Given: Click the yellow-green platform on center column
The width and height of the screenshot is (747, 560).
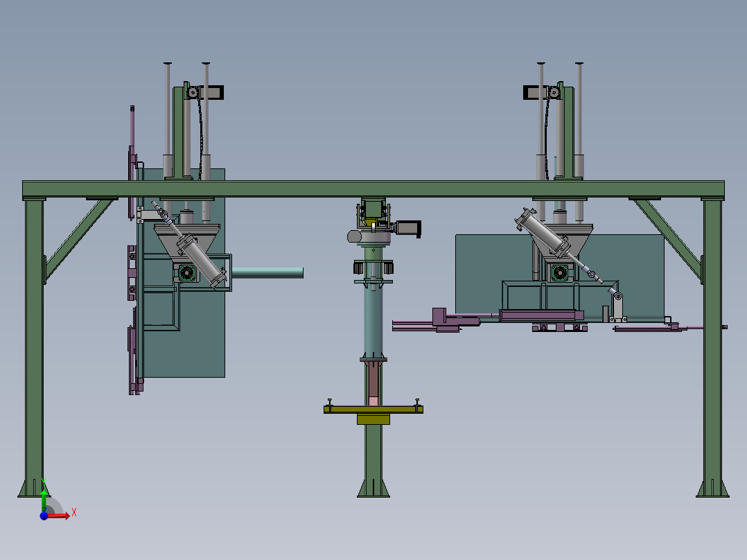Looking at the screenshot, I should 373,410.
